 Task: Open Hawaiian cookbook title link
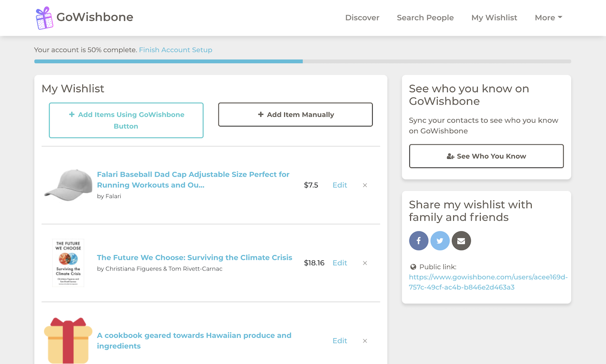pyautogui.click(x=194, y=341)
